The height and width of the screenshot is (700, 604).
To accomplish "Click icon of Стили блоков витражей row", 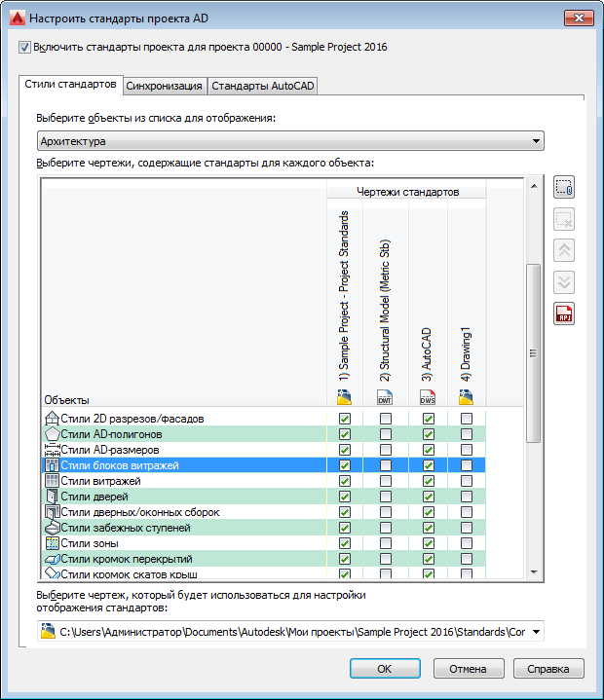I will coord(52,465).
